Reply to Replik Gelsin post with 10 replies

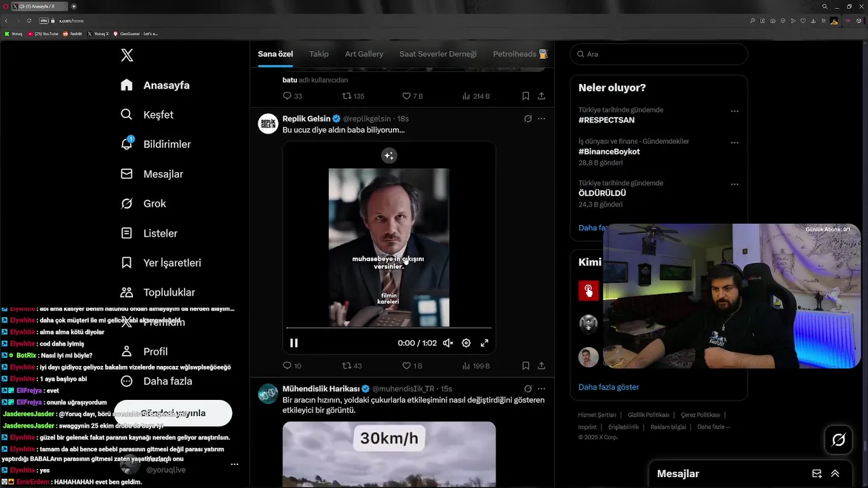(x=292, y=365)
